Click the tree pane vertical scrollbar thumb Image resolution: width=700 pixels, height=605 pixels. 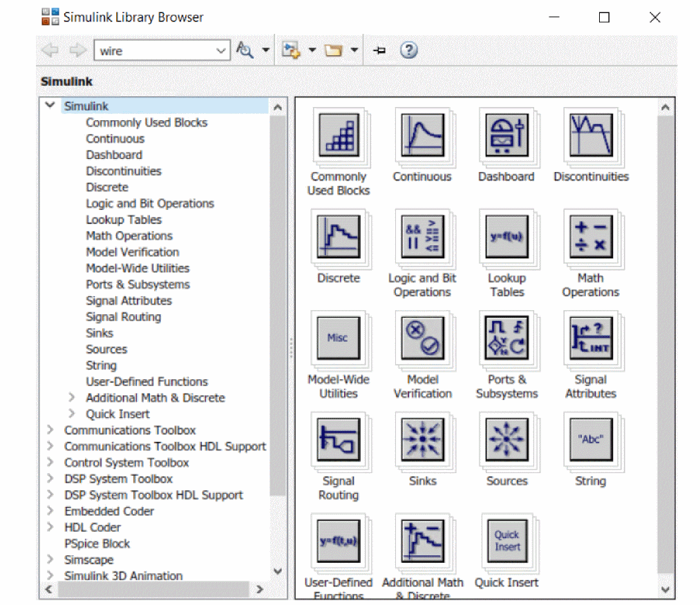[278, 306]
